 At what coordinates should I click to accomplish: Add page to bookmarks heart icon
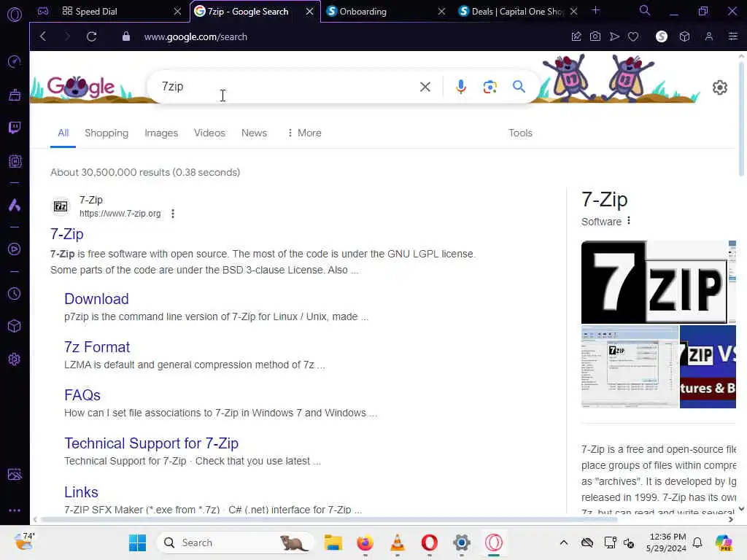coord(633,36)
